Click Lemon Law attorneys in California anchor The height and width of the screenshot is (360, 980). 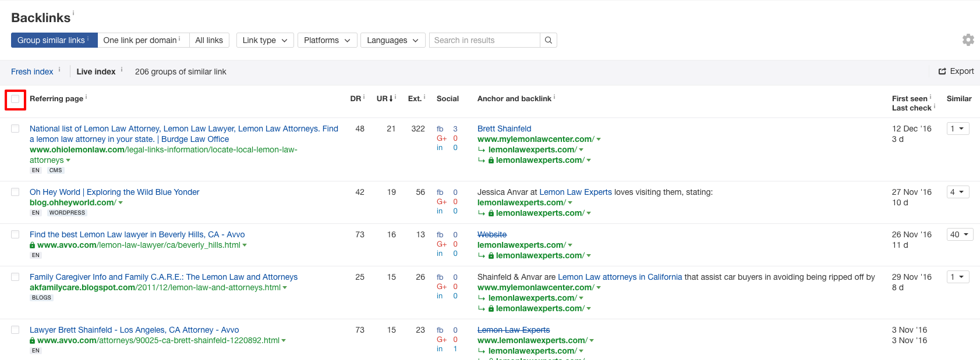coord(620,277)
